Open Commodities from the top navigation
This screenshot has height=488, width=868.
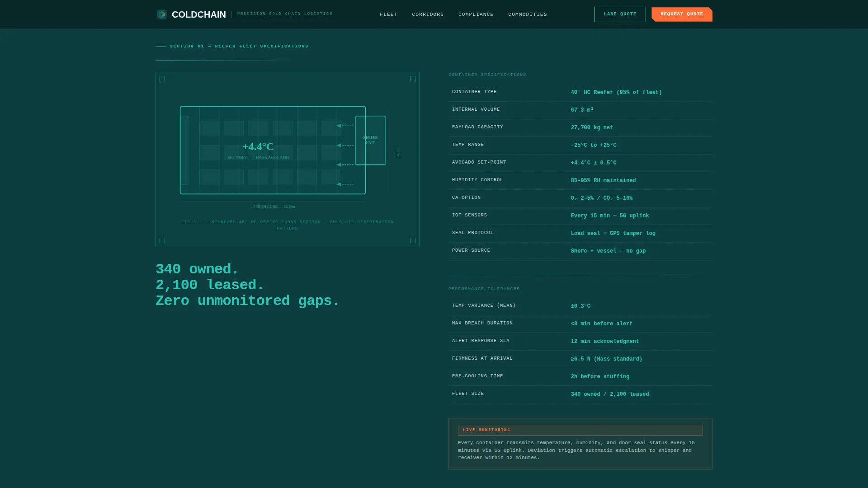pos(527,14)
